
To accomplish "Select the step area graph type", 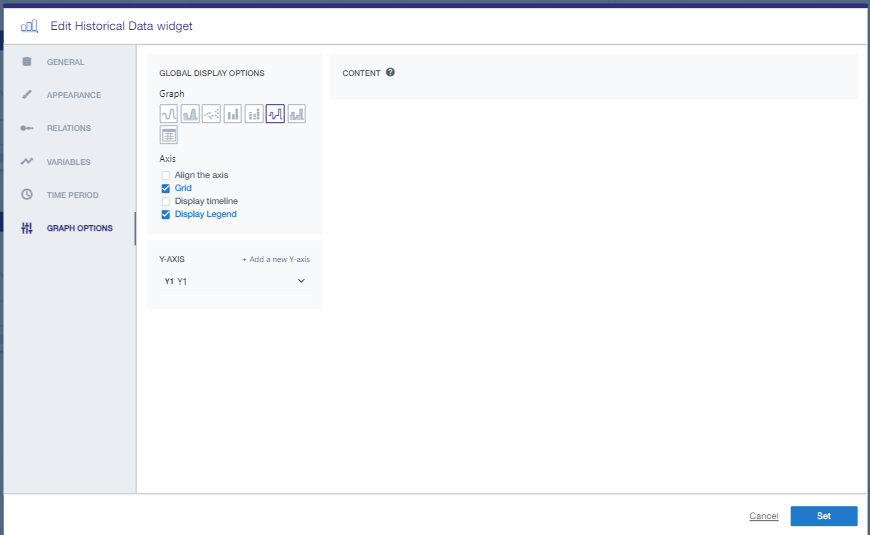I will pos(297,114).
